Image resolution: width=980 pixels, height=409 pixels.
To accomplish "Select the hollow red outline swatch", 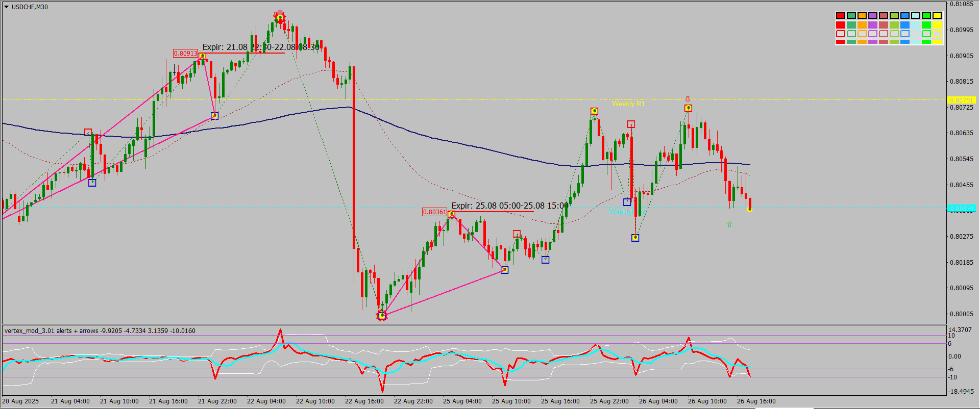I will [x=841, y=34].
